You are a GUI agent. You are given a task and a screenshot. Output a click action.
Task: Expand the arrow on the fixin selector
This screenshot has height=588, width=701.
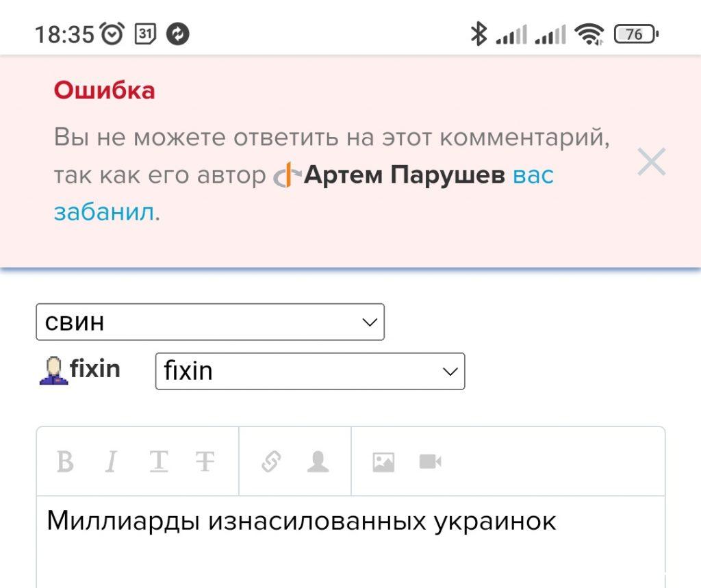click(x=450, y=372)
